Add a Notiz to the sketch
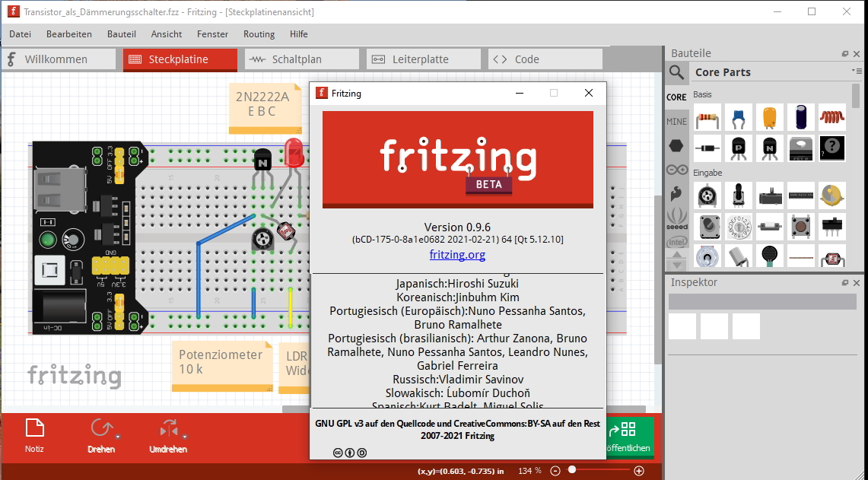Viewport: 868px width, 480px height. click(34, 436)
